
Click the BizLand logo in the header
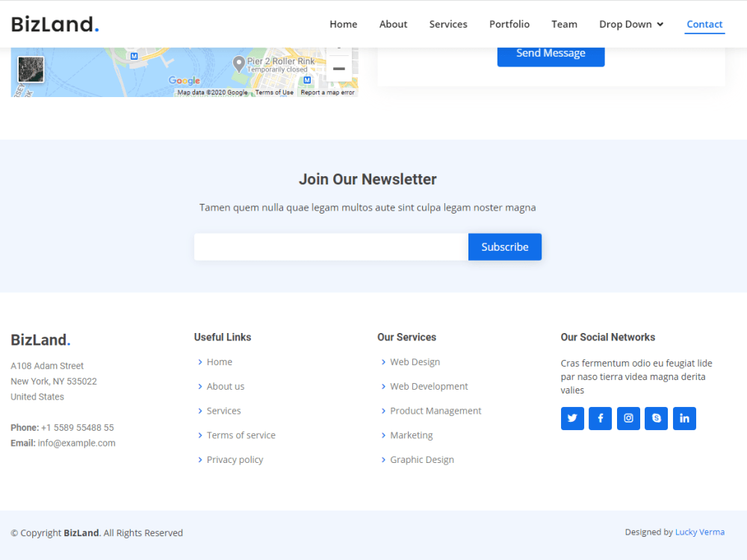click(x=55, y=25)
